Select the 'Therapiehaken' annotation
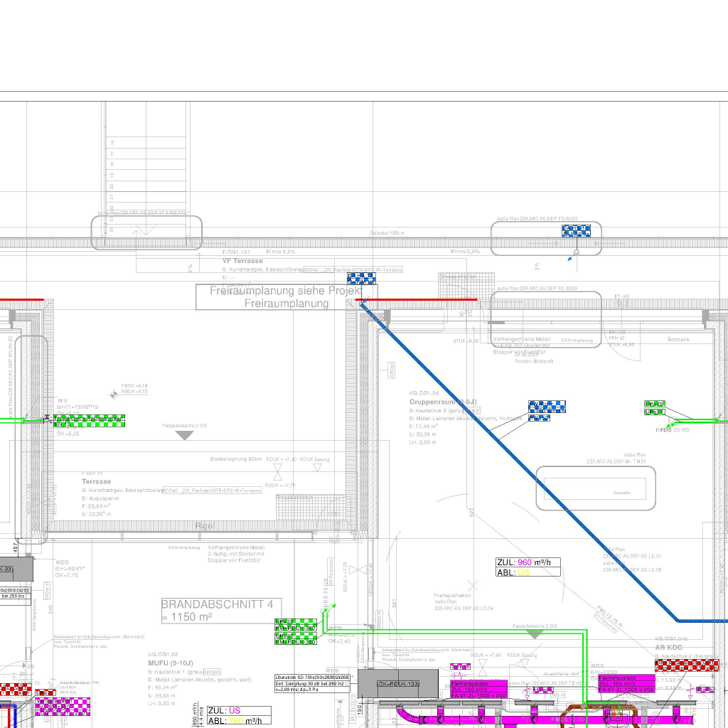This screenshot has height=728, width=728. (x=451, y=595)
